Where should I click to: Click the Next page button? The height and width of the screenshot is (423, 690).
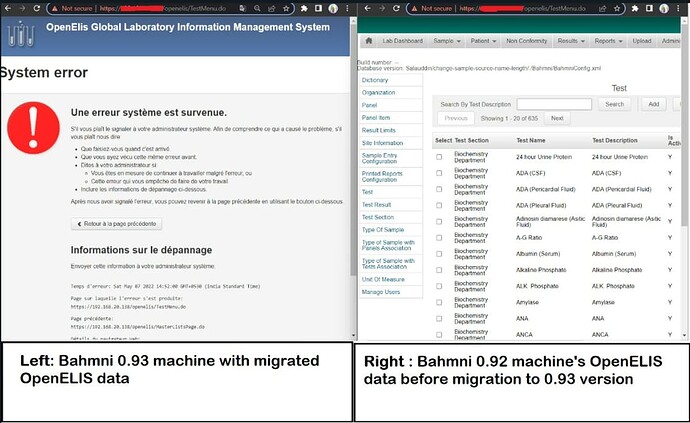click(557, 118)
